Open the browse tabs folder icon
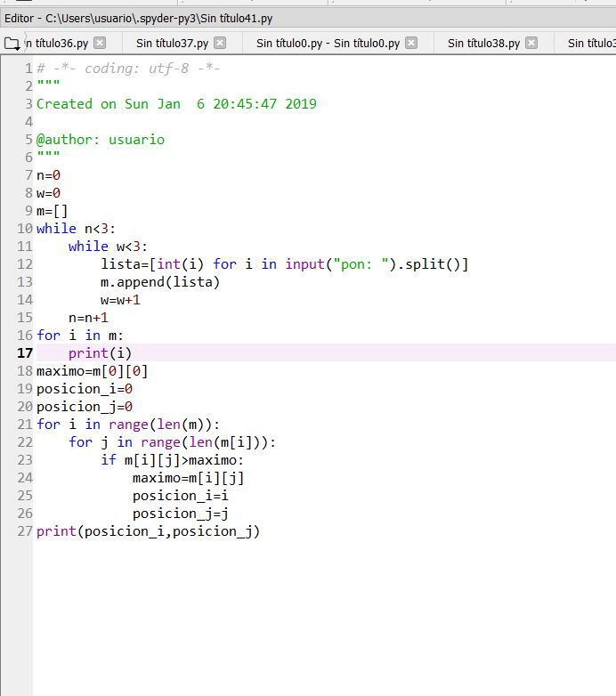Viewport: 616px width, 696px height. point(12,44)
